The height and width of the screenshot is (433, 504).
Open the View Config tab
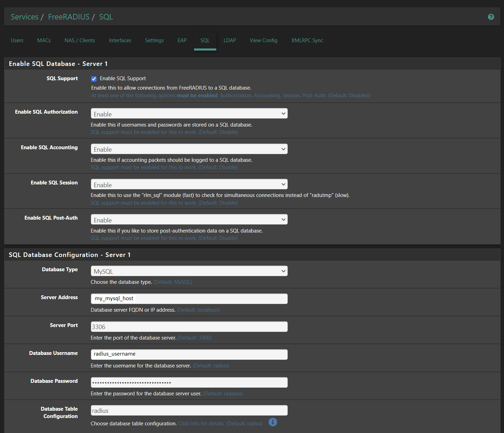(x=264, y=40)
